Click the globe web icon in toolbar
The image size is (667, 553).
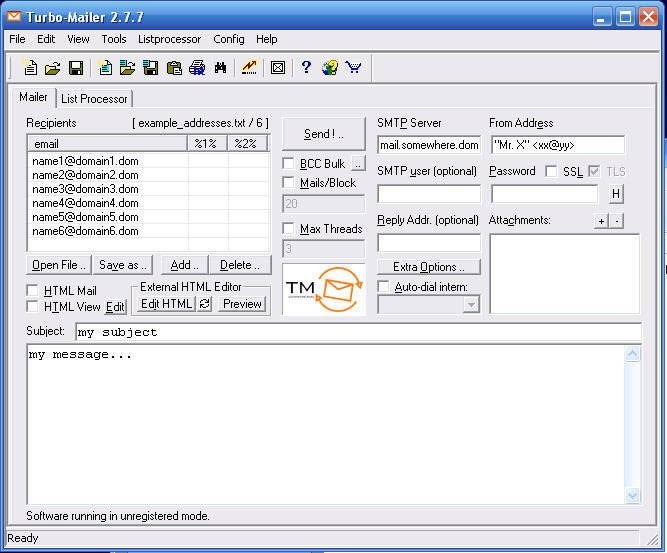coord(329,68)
